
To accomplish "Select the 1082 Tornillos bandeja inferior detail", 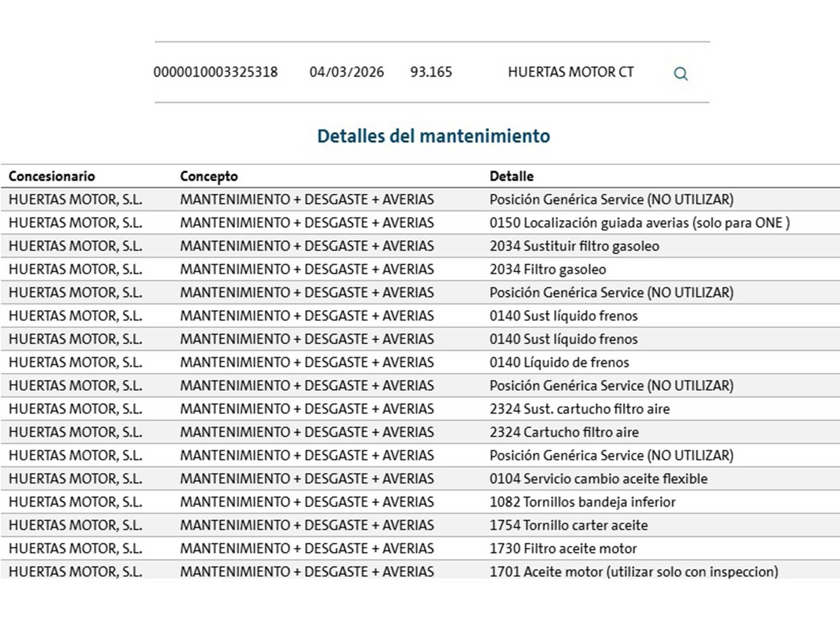I will (x=583, y=502).
